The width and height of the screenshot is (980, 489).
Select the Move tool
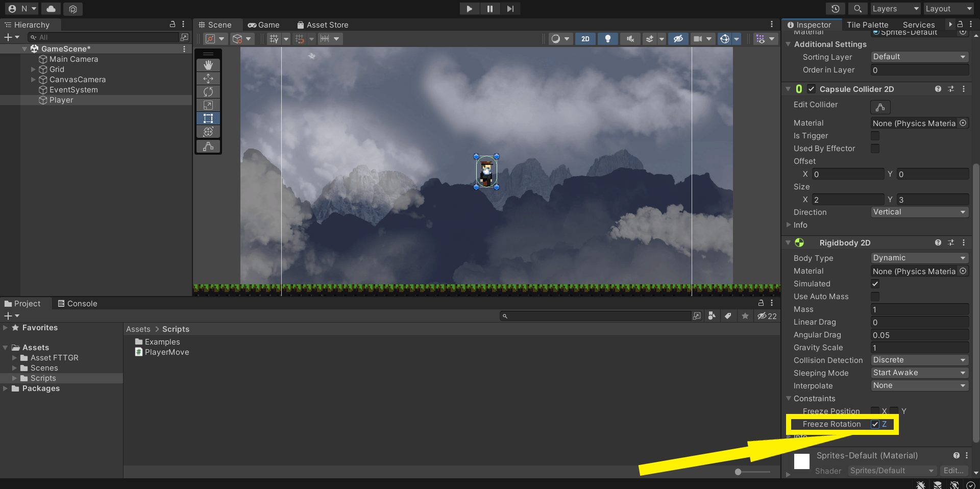point(208,78)
